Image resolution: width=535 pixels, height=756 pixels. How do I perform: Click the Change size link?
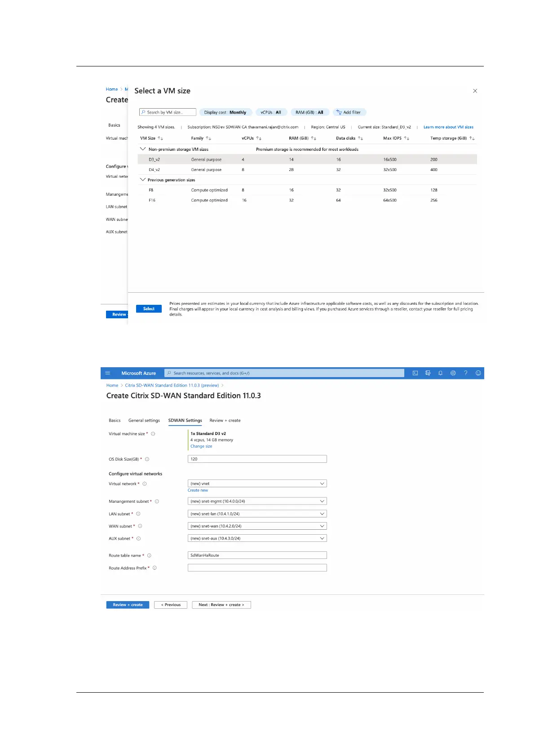(201, 446)
